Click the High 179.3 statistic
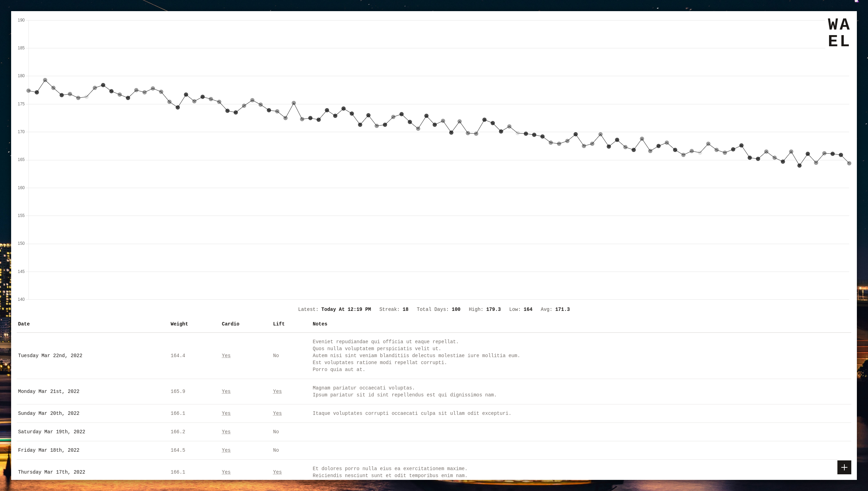 [484, 309]
